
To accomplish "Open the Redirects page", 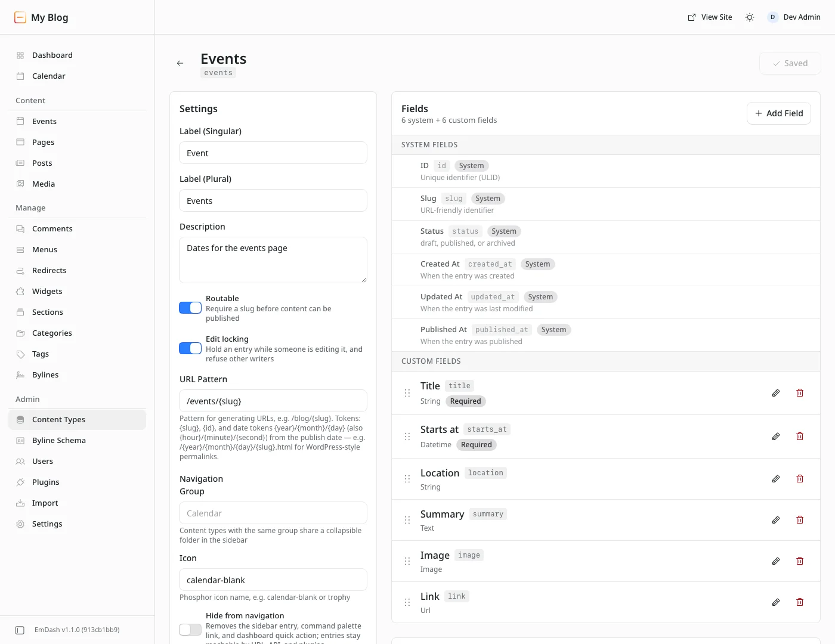I will 78,271.
